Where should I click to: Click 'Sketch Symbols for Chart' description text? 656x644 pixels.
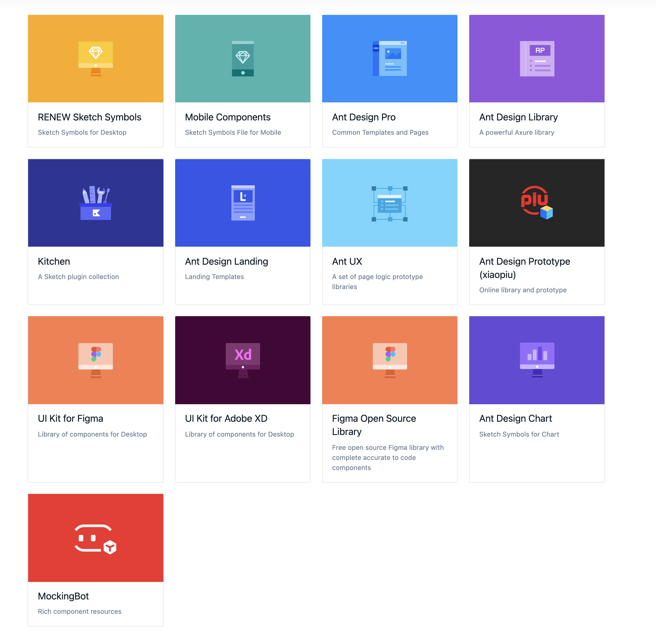[519, 434]
